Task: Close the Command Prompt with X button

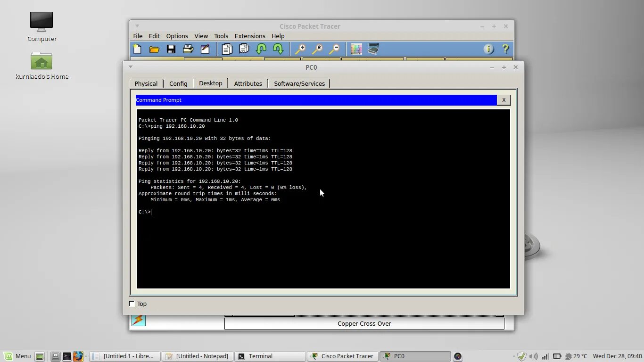Action: (504, 100)
